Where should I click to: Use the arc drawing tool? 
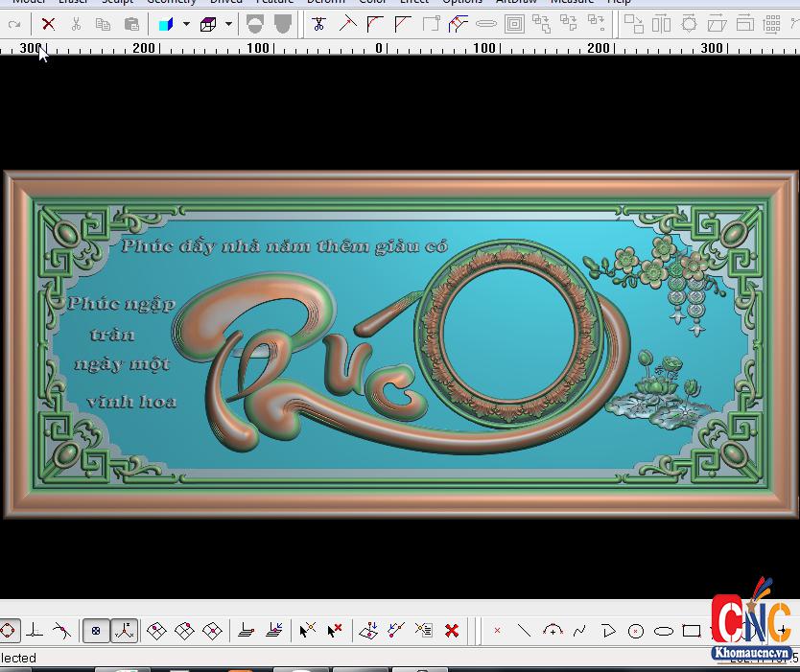pos(553,629)
